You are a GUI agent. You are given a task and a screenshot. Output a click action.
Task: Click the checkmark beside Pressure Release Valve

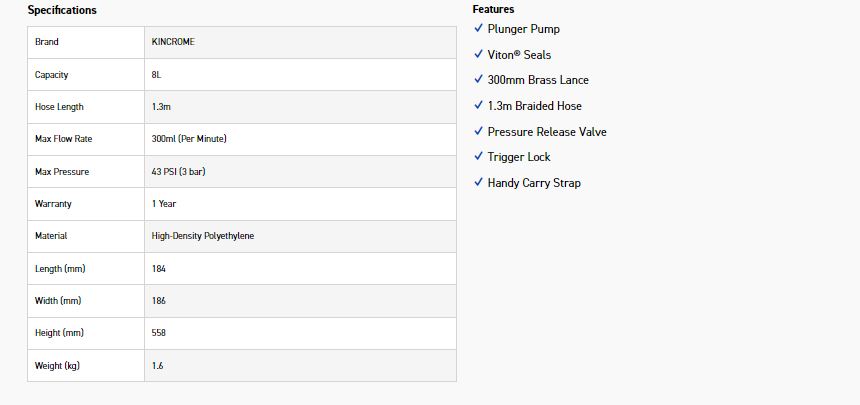pos(478,132)
